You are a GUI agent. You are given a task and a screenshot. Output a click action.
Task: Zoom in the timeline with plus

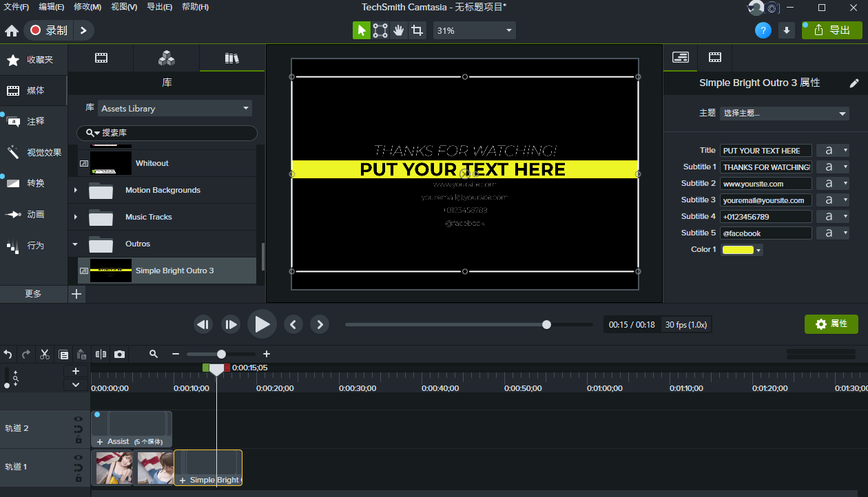tap(267, 354)
